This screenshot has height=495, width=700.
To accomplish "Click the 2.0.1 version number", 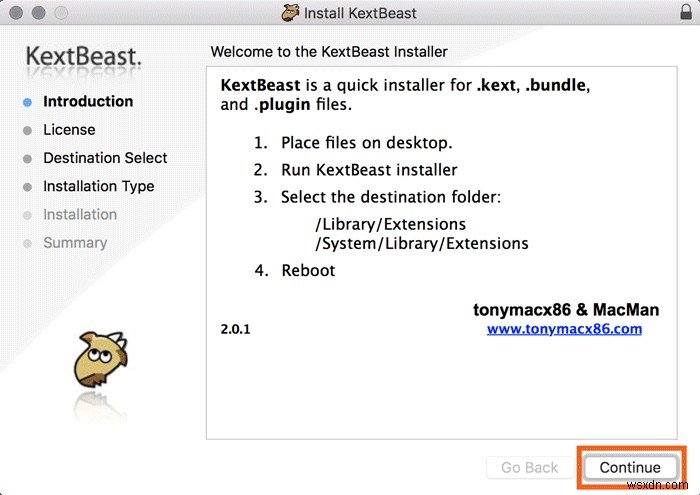I will (235, 329).
